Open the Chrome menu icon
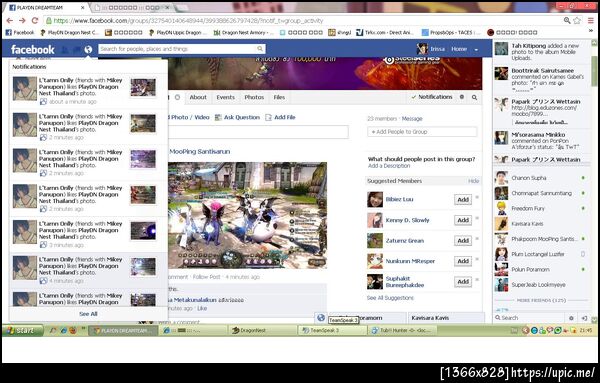This screenshot has width=600, height=383. (591, 21)
